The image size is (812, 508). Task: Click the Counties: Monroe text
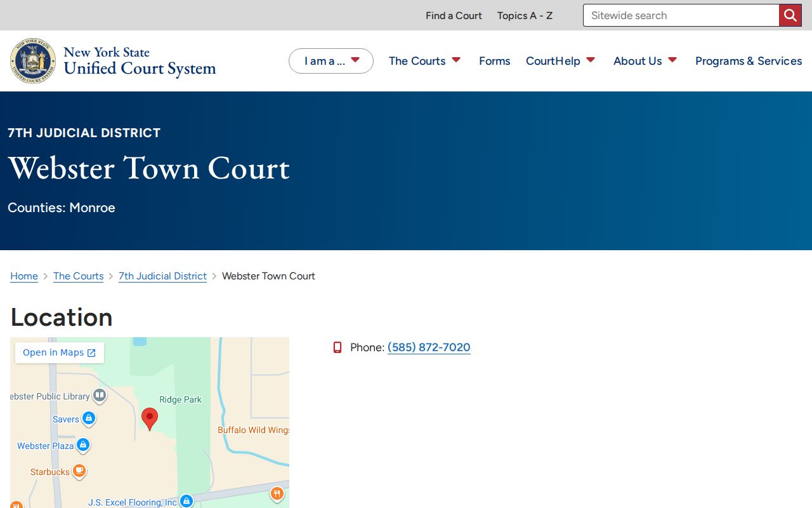(62, 208)
